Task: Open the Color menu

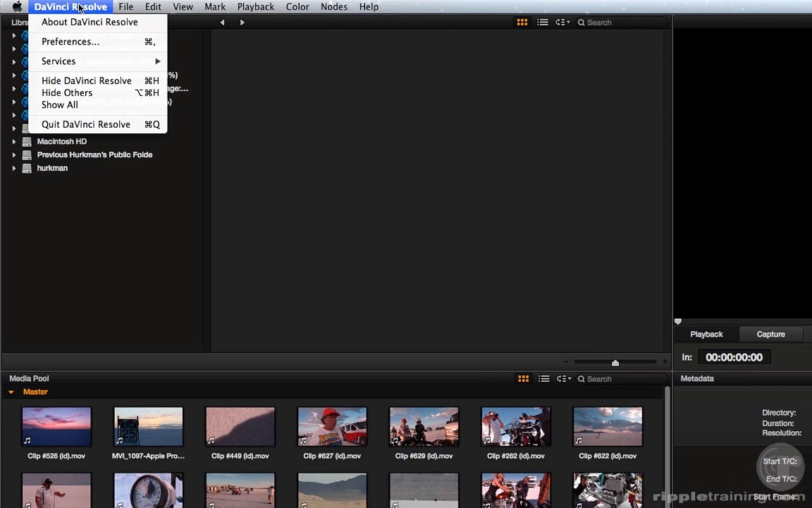Action: click(297, 7)
